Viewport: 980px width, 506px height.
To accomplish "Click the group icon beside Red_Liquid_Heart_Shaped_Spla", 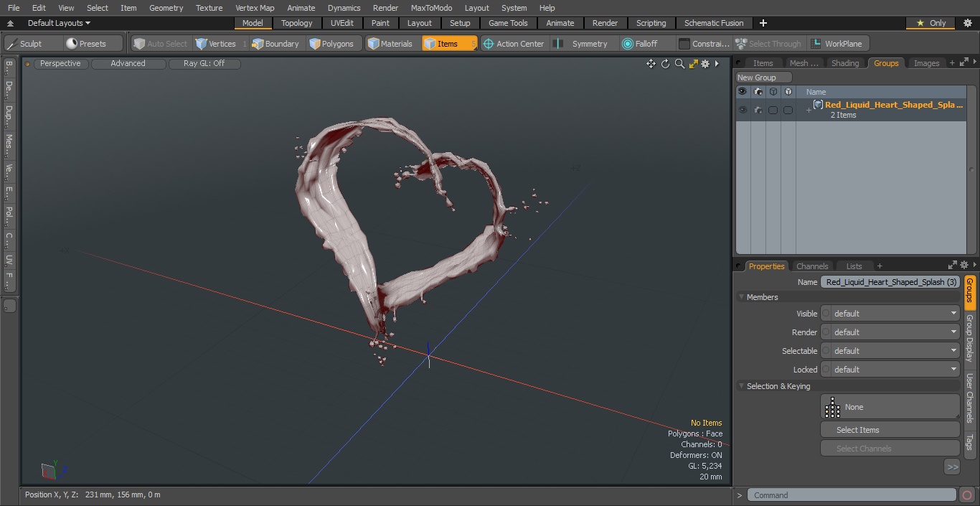I will pyautogui.click(x=818, y=105).
